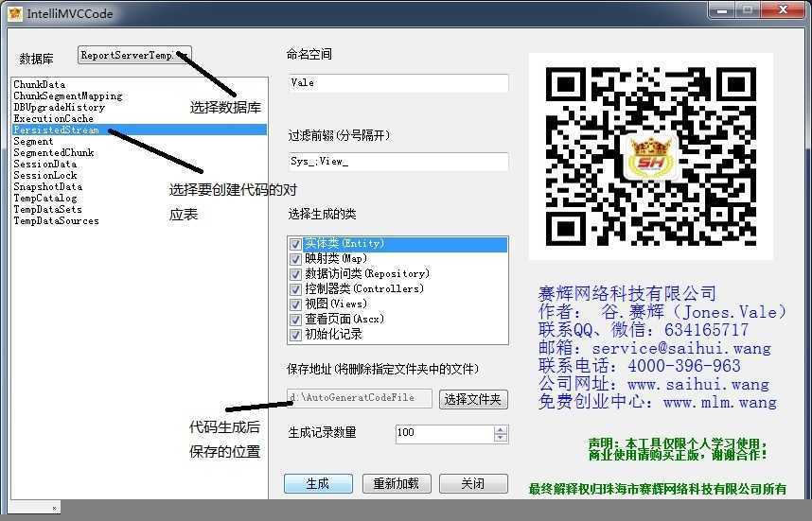Click the QQ number 634165717 text
The width and height of the screenshot is (812, 521).
[706, 330]
